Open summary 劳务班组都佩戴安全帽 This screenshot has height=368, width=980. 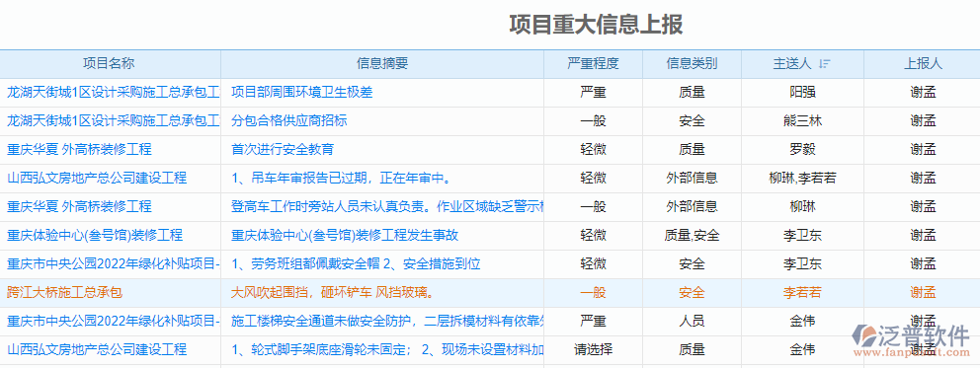point(356,264)
